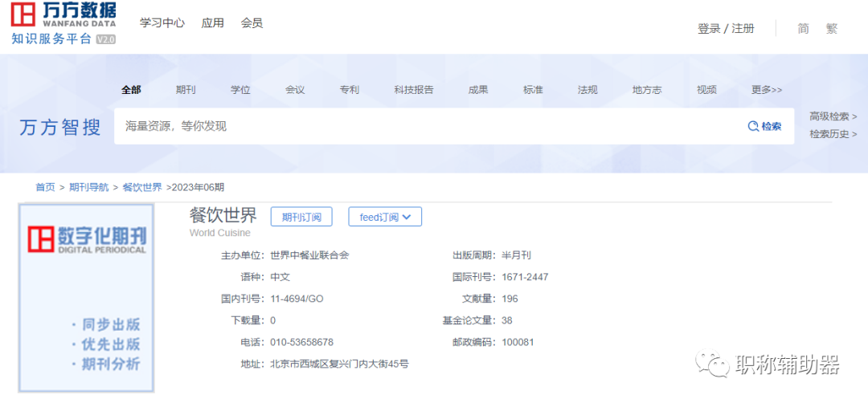868x403 pixels.
Task: Select postal code 100081
Action: 518,342
